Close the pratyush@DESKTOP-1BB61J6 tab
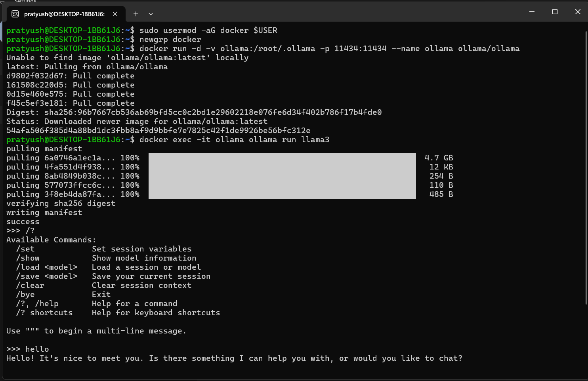 pyautogui.click(x=115, y=14)
